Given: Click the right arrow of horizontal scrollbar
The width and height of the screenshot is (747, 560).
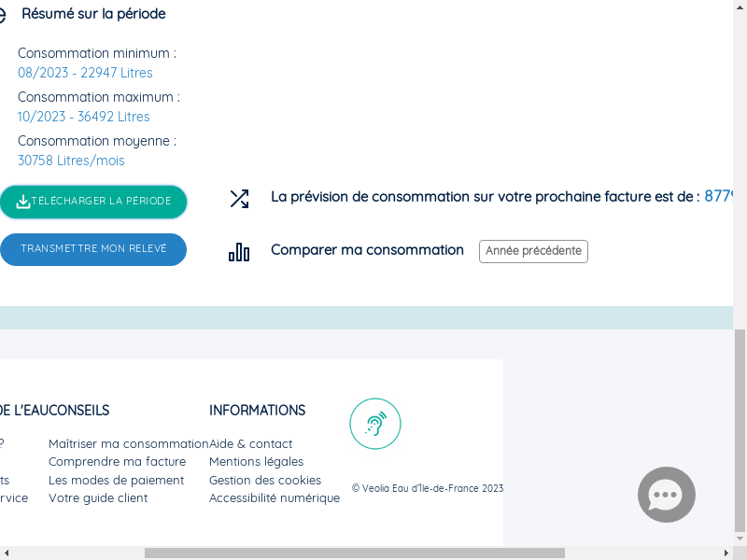Looking at the screenshot, I should (726, 553).
